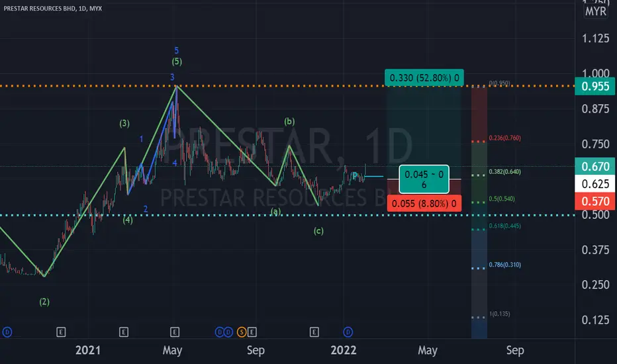This screenshot has width=617, height=364.
Task: Open the E earnings marker between 2021 and May
Action: point(124,332)
